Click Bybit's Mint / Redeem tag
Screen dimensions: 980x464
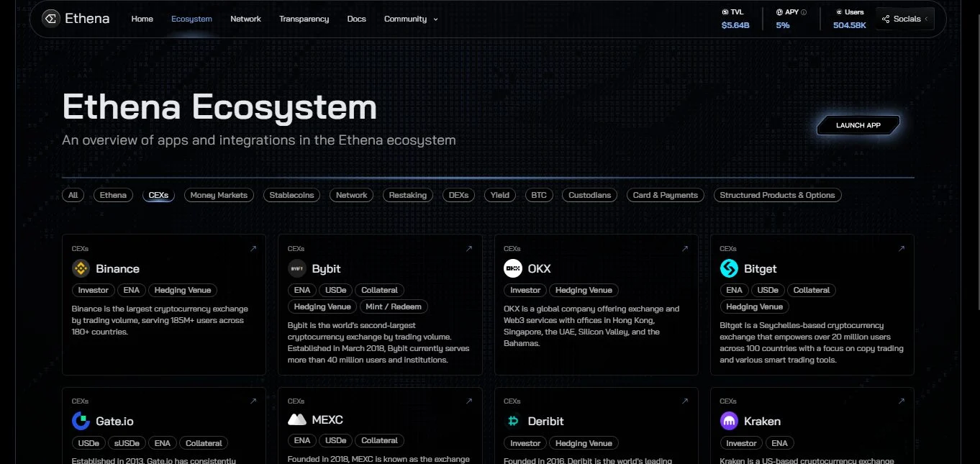394,307
